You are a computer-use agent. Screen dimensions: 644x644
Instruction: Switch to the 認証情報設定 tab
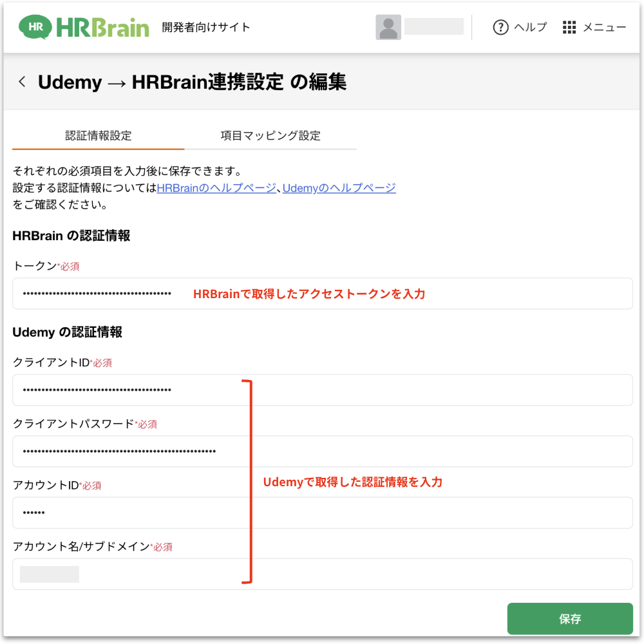99,136
